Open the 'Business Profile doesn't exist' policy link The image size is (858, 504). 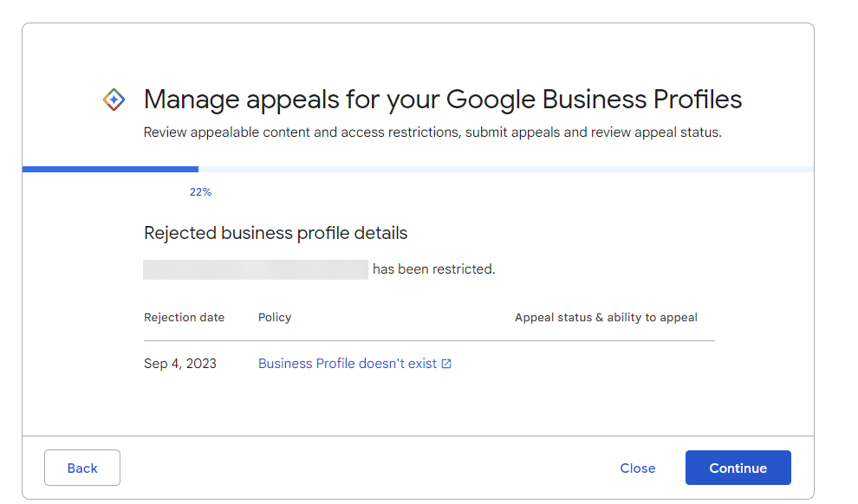[347, 364]
